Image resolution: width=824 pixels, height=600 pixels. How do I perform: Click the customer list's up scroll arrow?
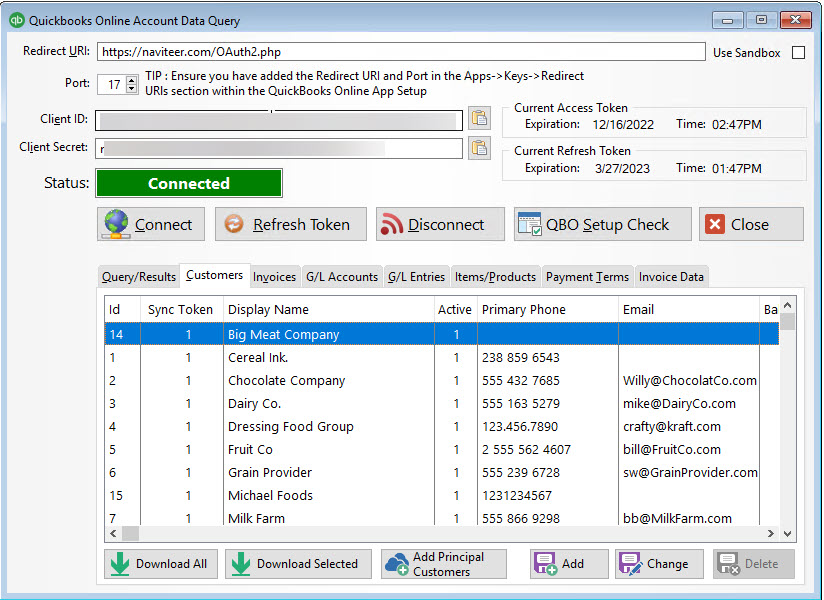[x=787, y=305]
